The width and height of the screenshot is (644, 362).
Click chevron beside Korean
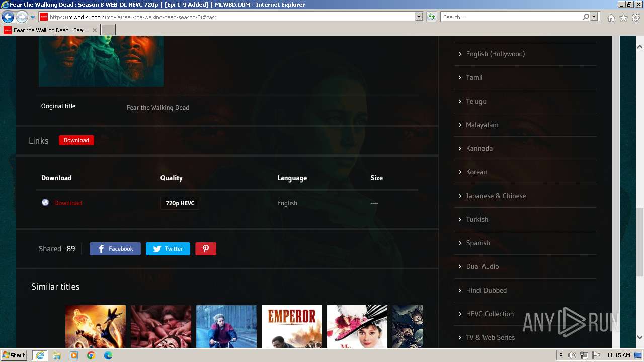pos(460,172)
